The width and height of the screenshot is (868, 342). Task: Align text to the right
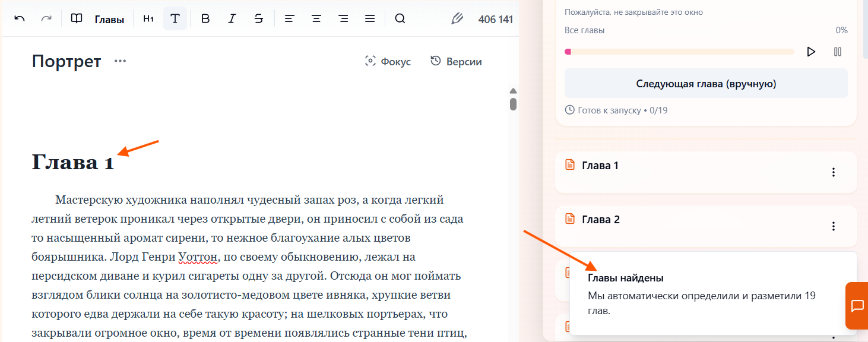point(343,18)
